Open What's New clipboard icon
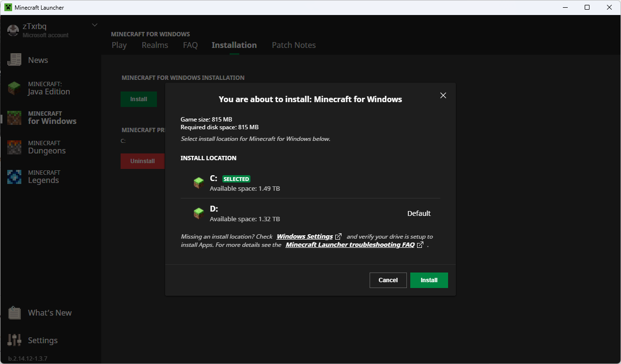 click(x=15, y=313)
